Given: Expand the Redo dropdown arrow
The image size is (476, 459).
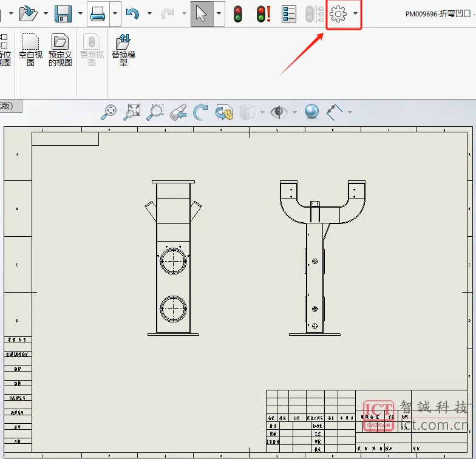Looking at the screenshot, I should pyautogui.click(x=185, y=13).
